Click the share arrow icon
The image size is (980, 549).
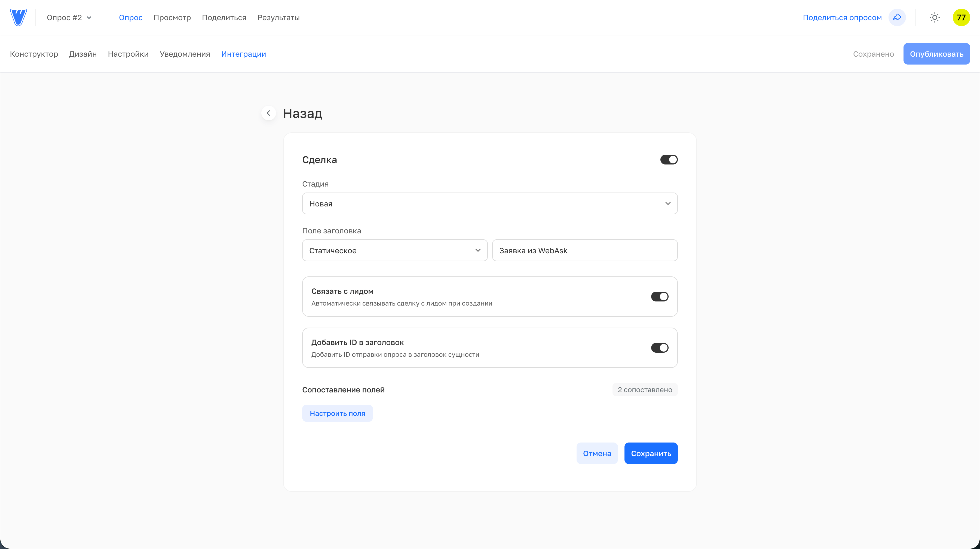pos(897,17)
